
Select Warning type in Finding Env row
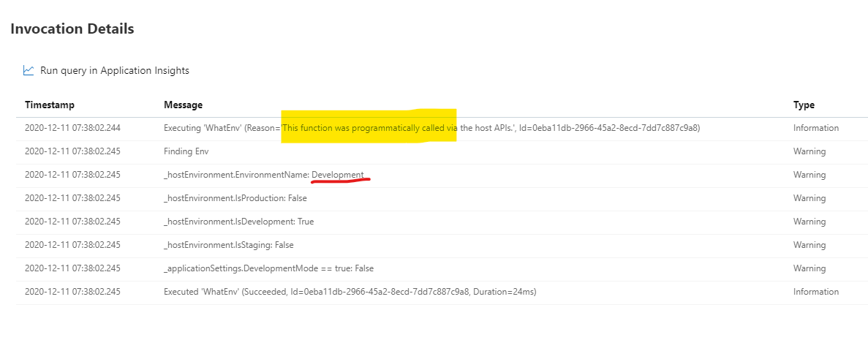(x=809, y=151)
